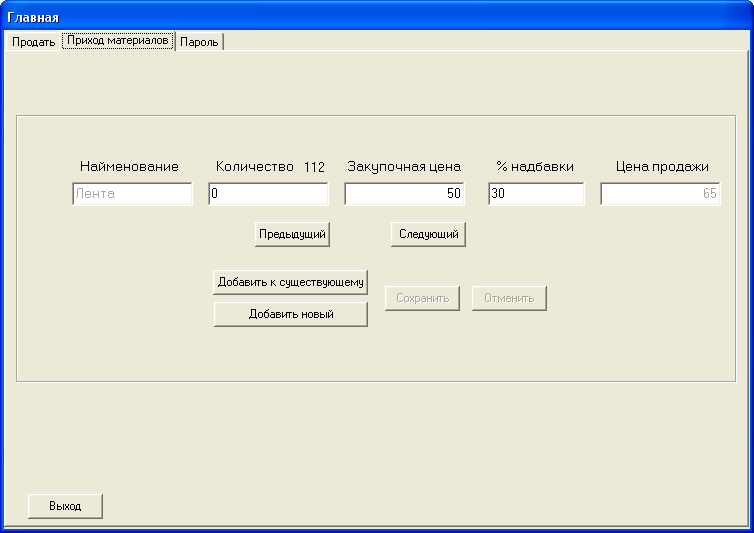The image size is (754, 533).
Task: Click the Добавить новый button
Action: coord(290,314)
